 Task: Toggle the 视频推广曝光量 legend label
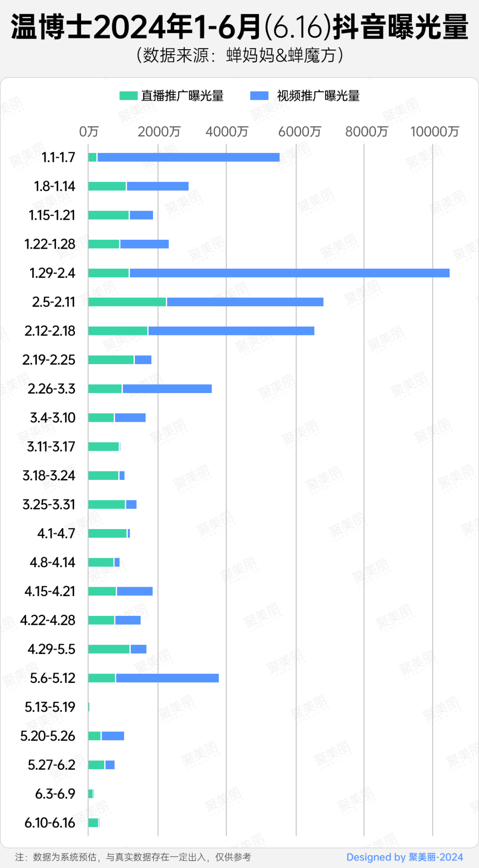[318, 96]
